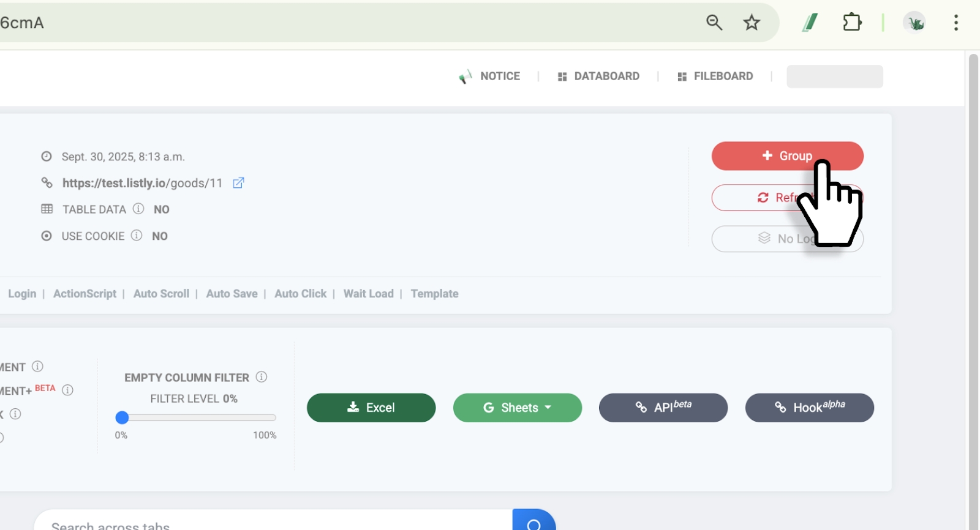Open the NOTICE menu item

pyautogui.click(x=490, y=77)
